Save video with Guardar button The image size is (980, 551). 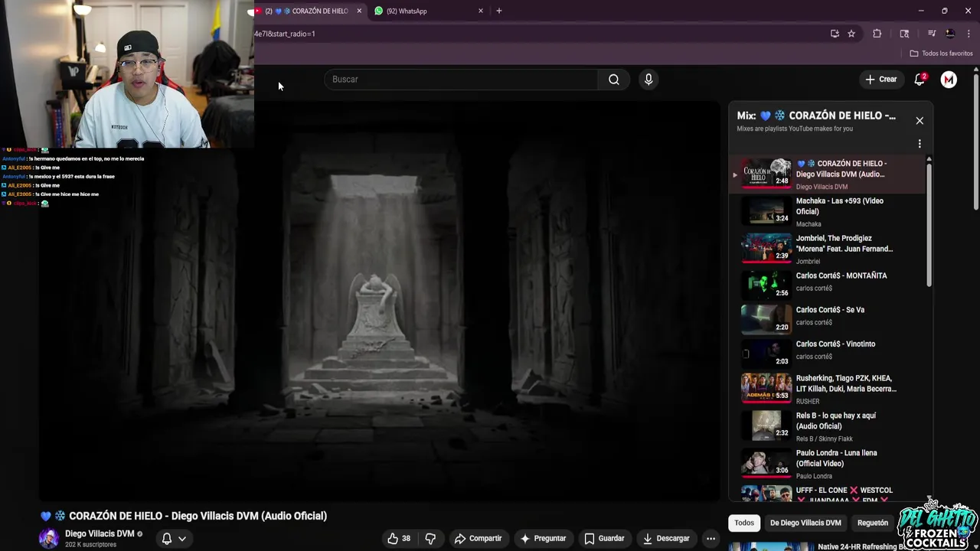pos(604,539)
